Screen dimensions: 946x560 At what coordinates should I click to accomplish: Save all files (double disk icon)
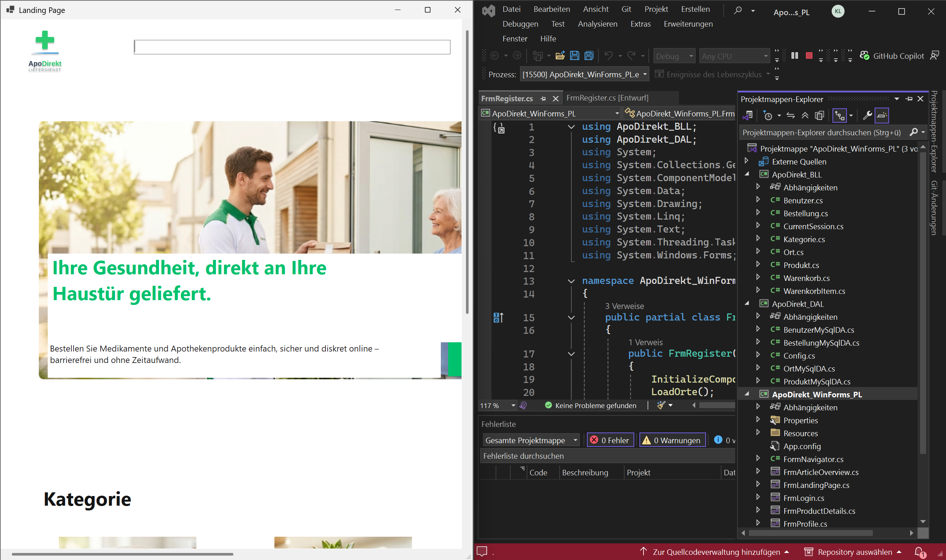coord(589,56)
